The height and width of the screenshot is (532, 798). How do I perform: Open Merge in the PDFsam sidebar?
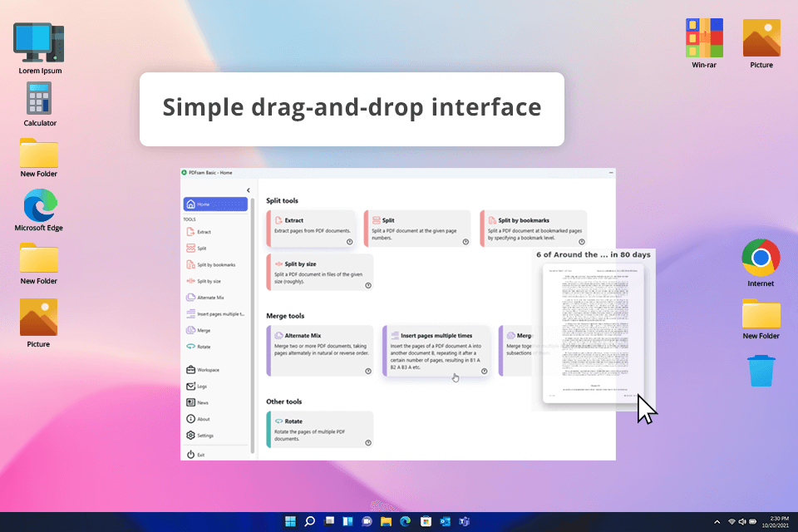215,330
